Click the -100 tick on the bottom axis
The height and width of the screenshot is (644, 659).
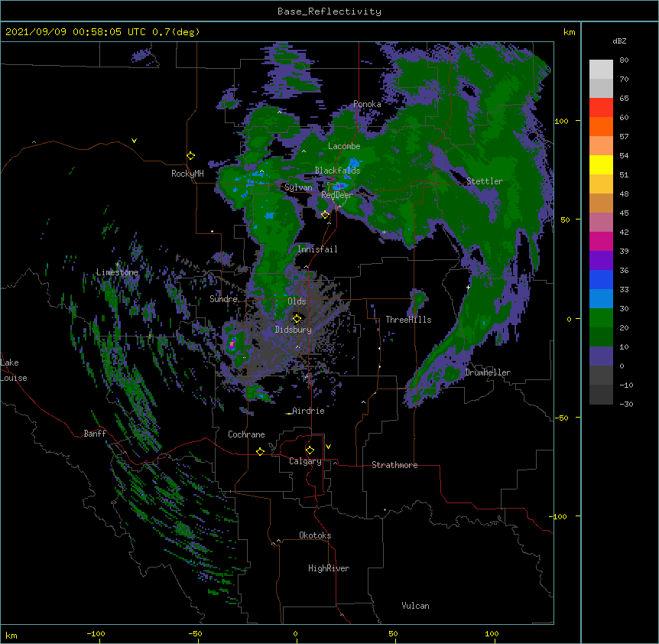(x=96, y=633)
